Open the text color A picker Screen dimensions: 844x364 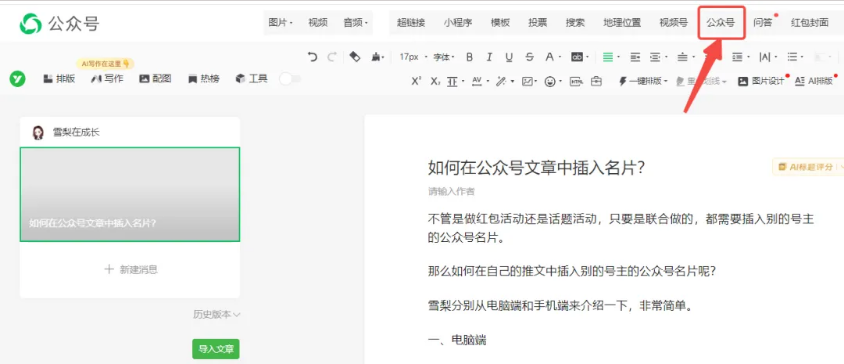click(553, 57)
